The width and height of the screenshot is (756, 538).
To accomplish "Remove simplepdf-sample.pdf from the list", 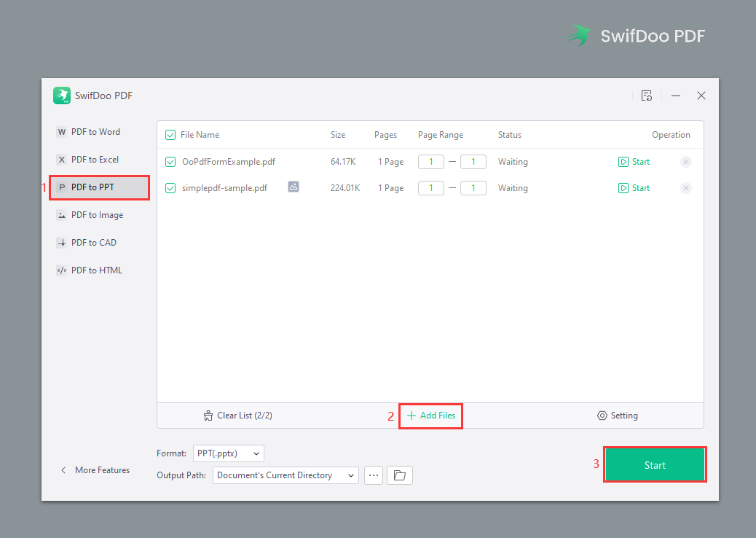I will coord(686,187).
